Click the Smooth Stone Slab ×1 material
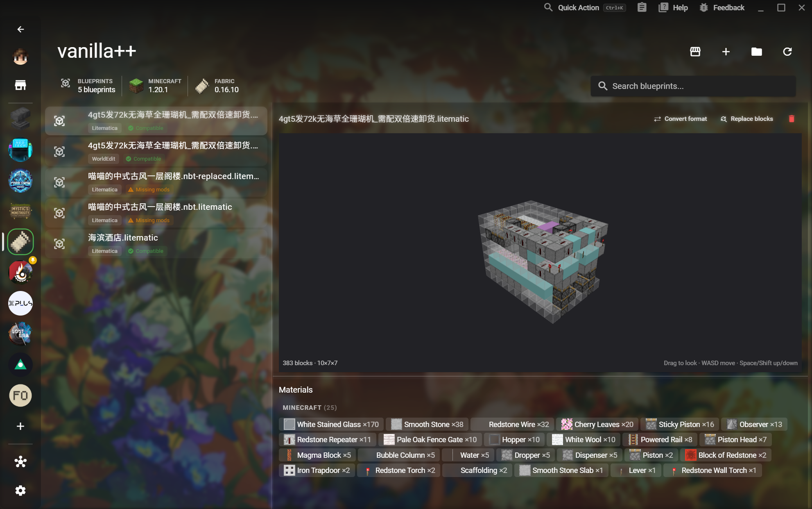 (561, 470)
